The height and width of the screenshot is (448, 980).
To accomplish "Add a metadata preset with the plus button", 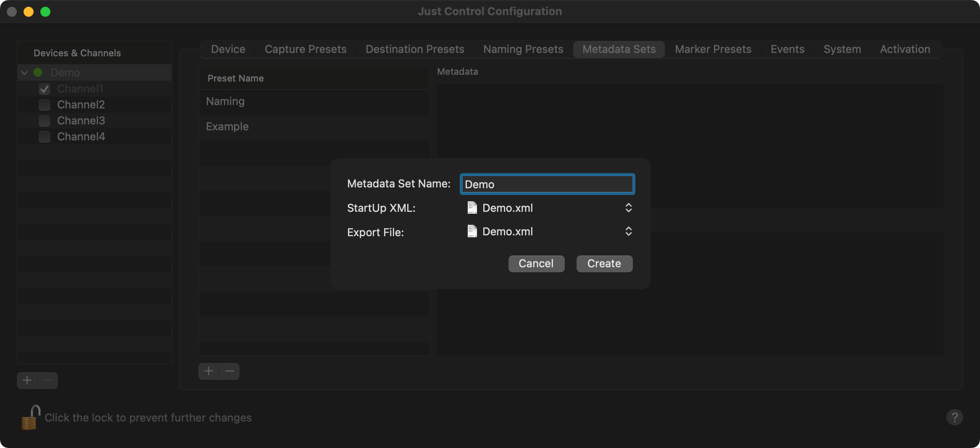I will click(209, 371).
